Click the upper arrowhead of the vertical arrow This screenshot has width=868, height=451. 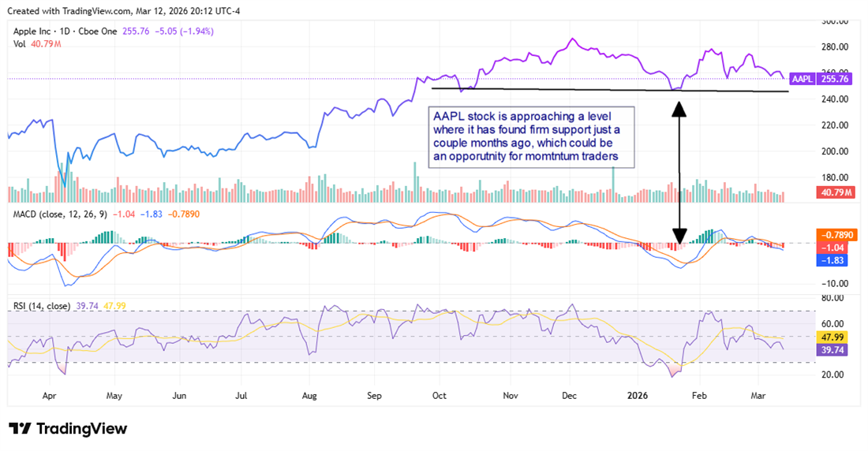click(x=679, y=108)
